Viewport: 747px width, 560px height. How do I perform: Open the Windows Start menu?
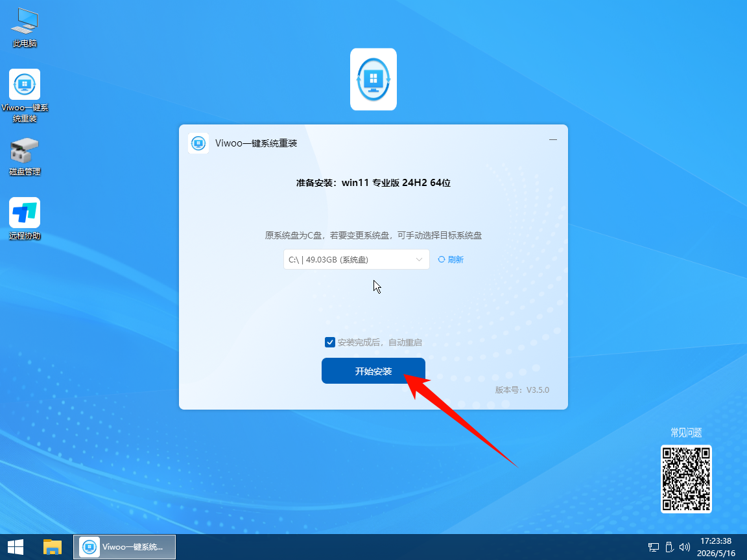click(16, 547)
